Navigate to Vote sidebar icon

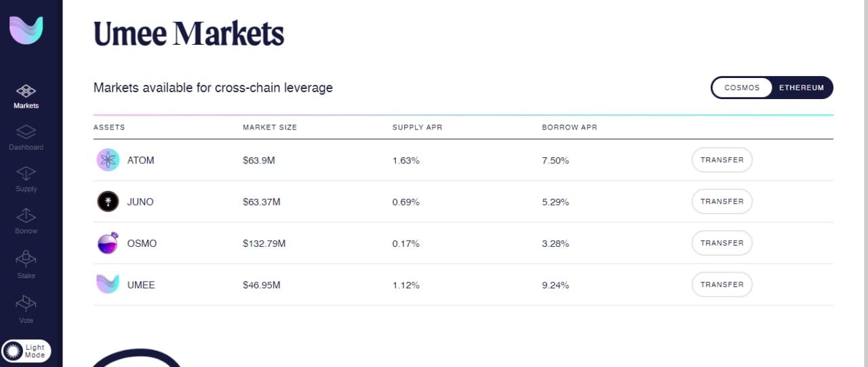coord(26,302)
